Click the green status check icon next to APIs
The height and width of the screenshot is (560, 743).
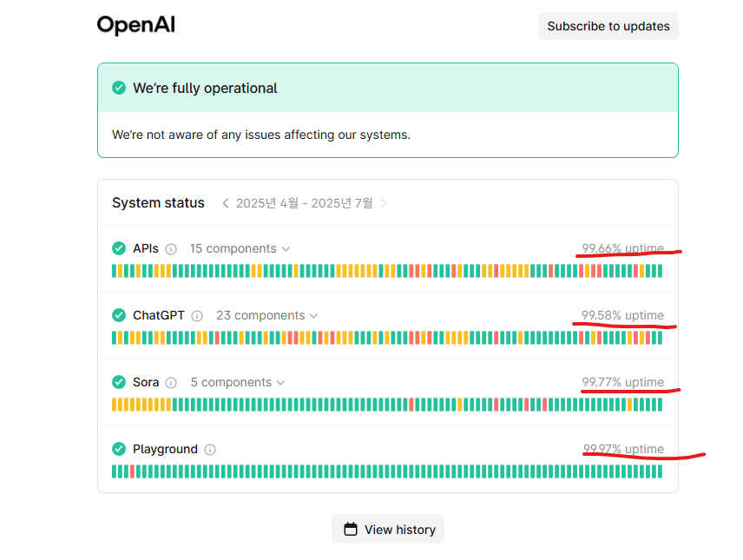pyautogui.click(x=119, y=248)
